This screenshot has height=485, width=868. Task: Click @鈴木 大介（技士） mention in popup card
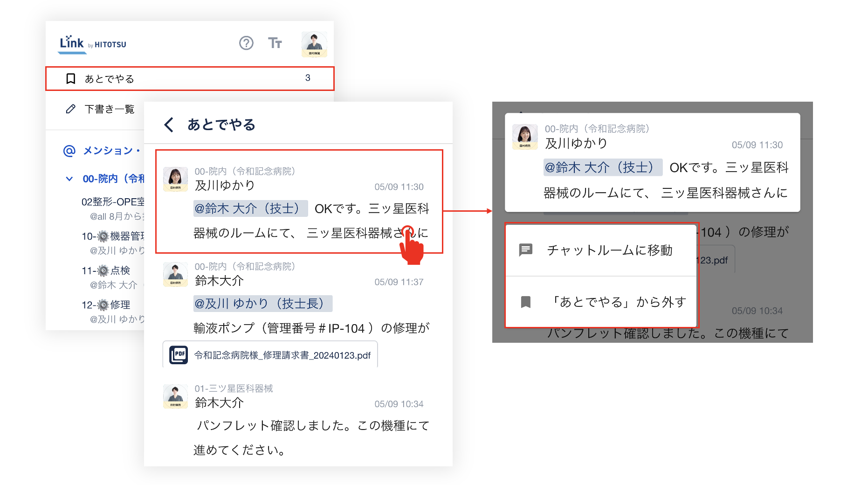[603, 167]
